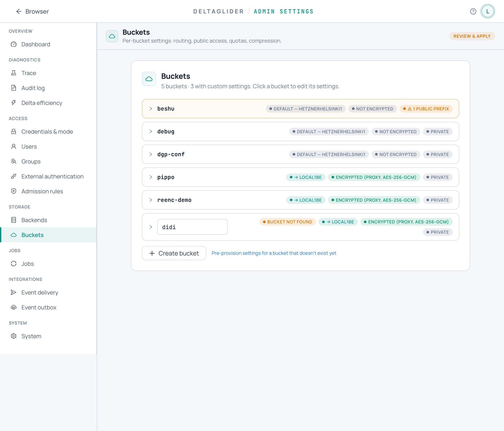Open Delta efficiency diagnostics
The width and height of the screenshot is (504, 431).
click(48, 103)
